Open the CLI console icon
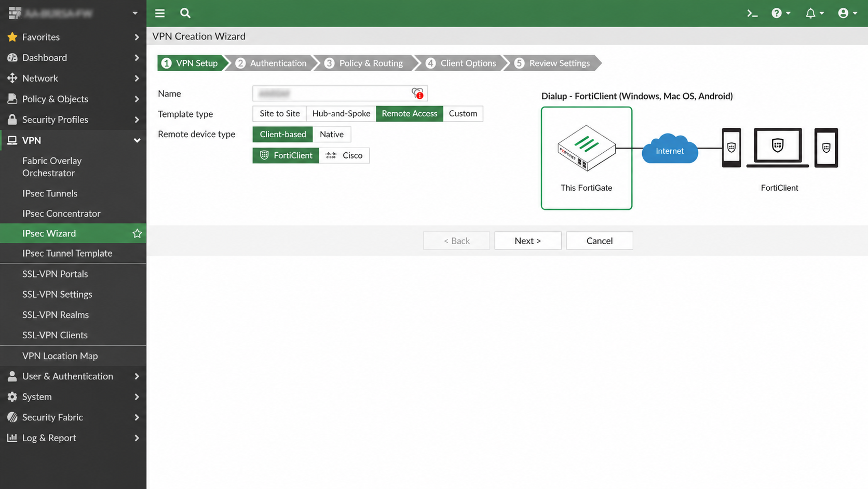 [x=752, y=14]
